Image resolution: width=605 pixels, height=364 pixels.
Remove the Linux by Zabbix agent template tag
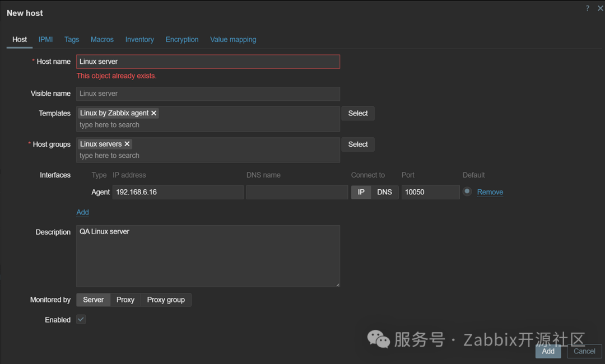pyautogui.click(x=153, y=113)
